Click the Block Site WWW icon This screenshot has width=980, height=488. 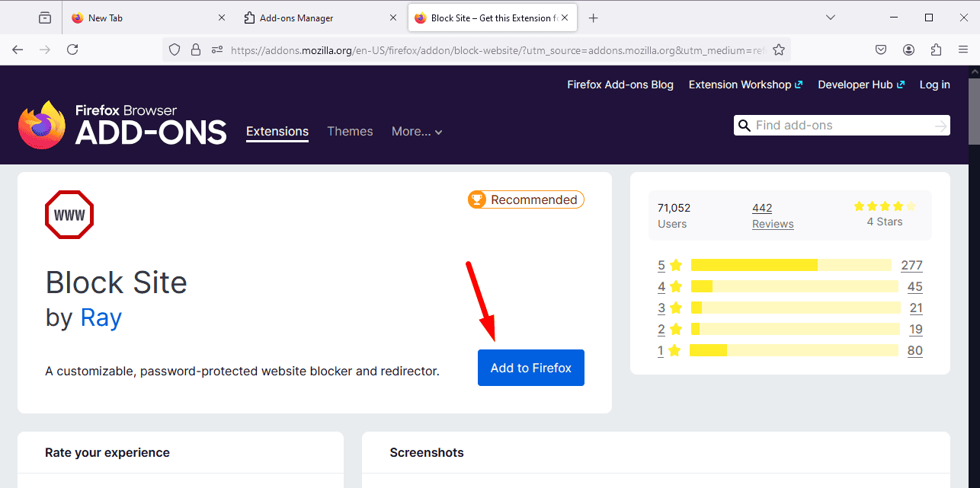(x=69, y=215)
